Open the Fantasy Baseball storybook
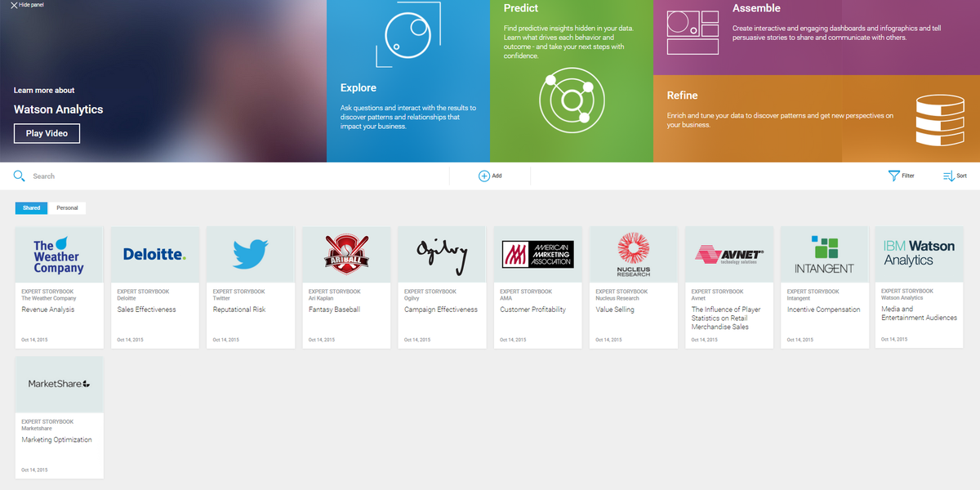Image resolution: width=980 pixels, height=490 pixels. pyautogui.click(x=334, y=310)
